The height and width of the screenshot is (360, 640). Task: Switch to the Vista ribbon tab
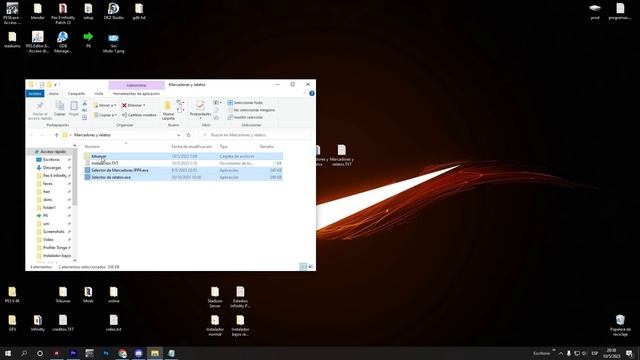click(99, 93)
